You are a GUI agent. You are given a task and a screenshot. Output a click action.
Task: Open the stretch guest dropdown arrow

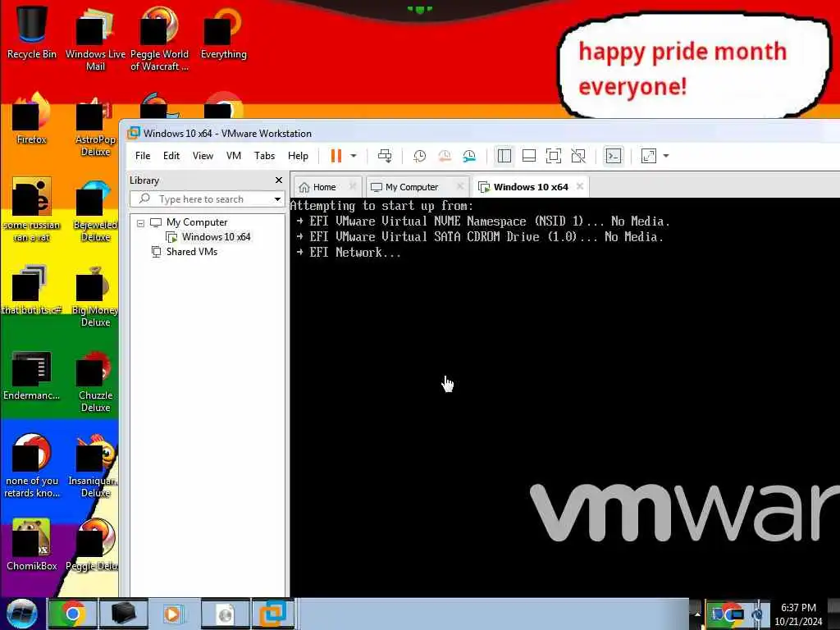point(666,156)
